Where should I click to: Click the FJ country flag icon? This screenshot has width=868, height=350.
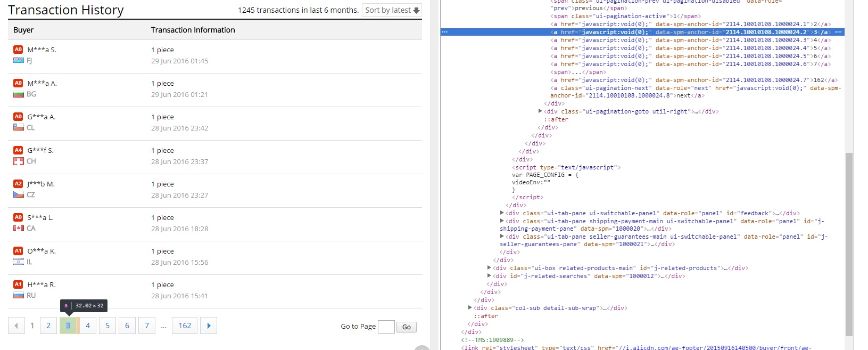pos(19,60)
